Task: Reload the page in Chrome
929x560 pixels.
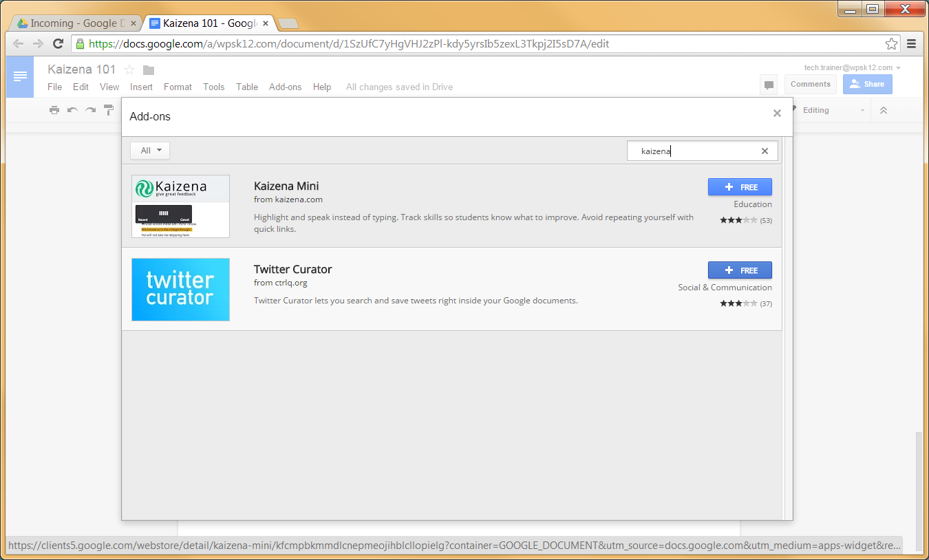Action: click(58, 44)
